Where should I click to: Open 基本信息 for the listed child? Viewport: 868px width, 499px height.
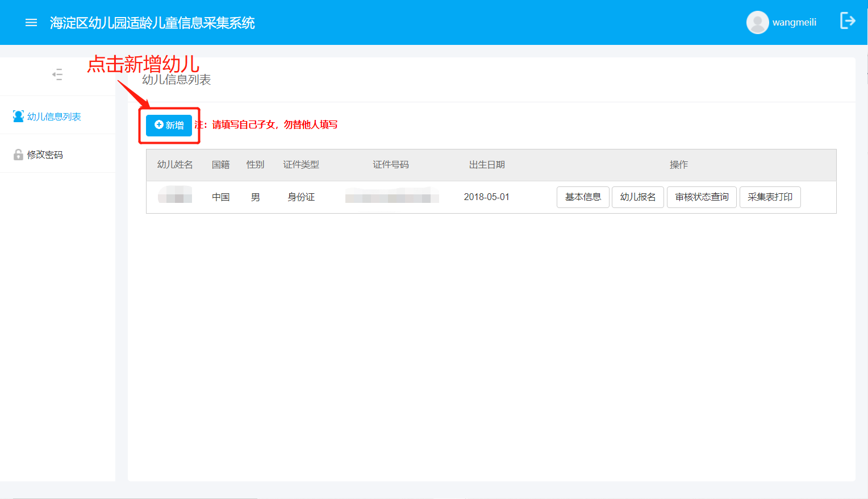click(583, 197)
